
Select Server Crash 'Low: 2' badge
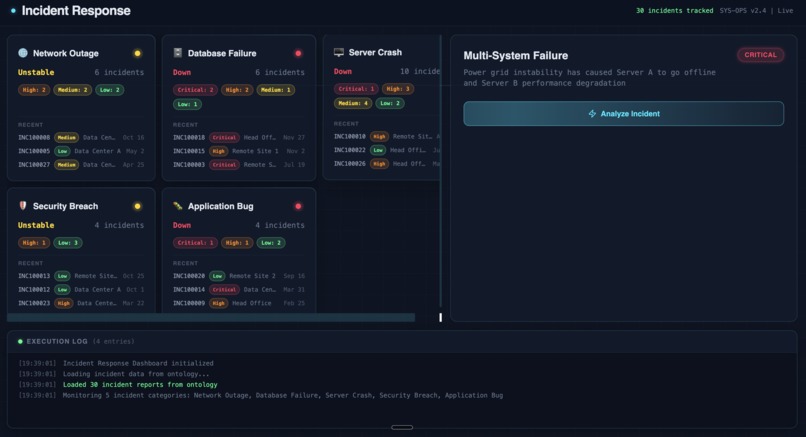tap(390, 103)
